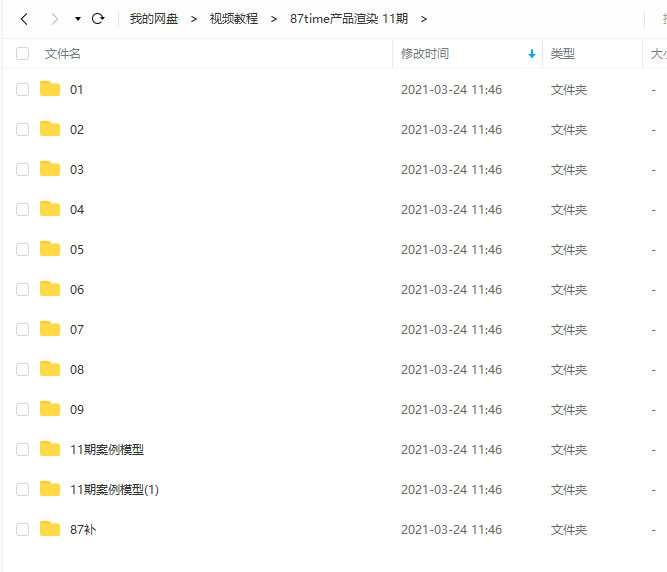Select the checkbox beside folder 07
The width and height of the screenshot is (667, 572).
[23, 330]
